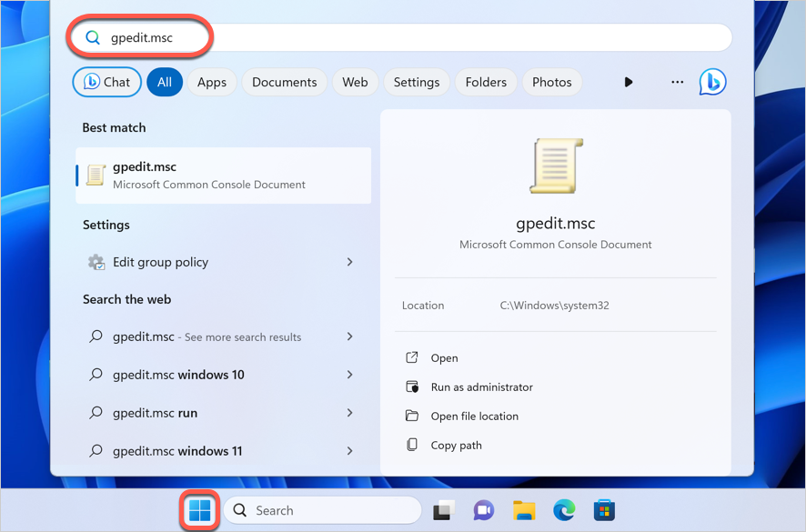This screenshot has width=806, height=532.
Task: Click the magnifier icon in taskbar Search box
Action: point(239,510)
